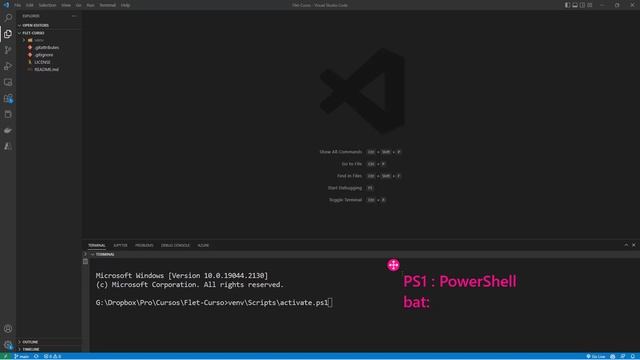Open the Terminal menu
Image resolution: width=640 pixels, height=360 pixels.
pyautogui.click(x=107, y=5)
